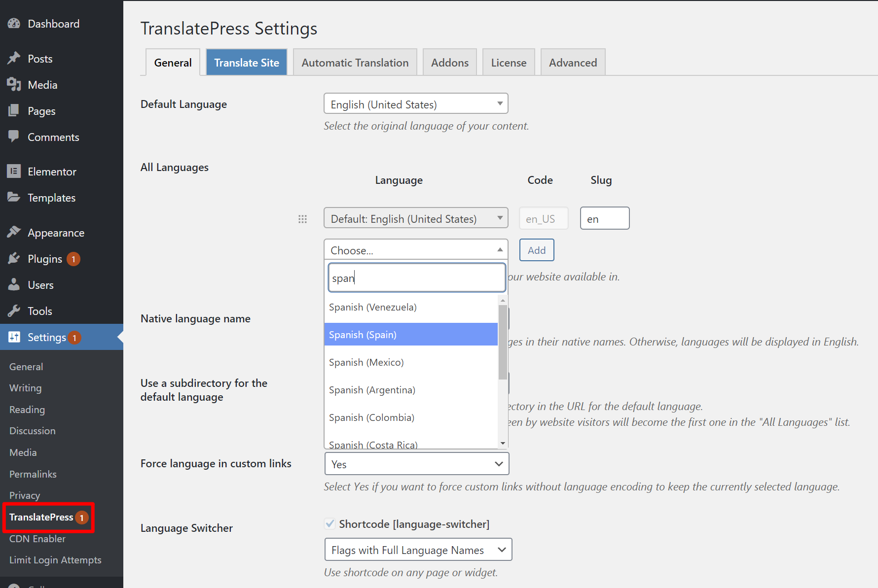878x588 pixels.
Task: Choose Spanish (Mexico) from the list
Action: (x=411, y=362)
